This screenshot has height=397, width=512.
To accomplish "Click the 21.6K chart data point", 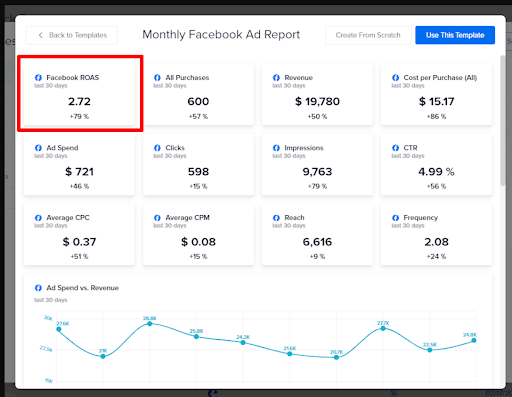I will [x=290, y=354].
